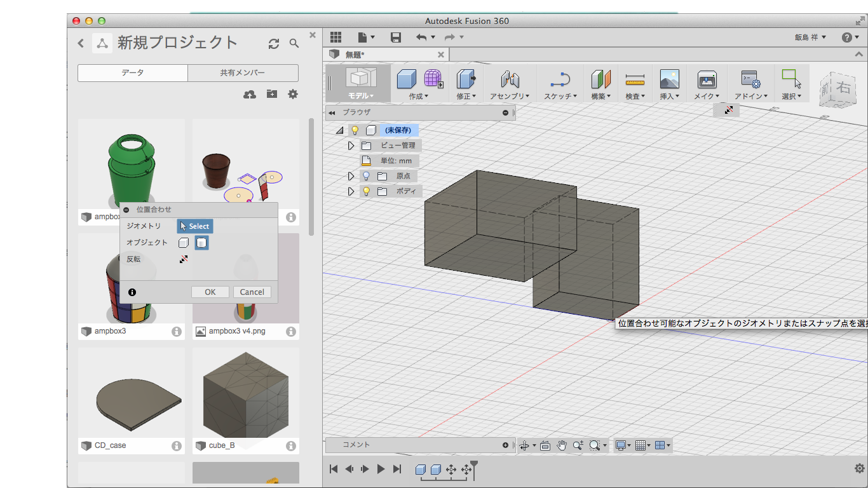Click the Select tool icon

click(791, 79)
